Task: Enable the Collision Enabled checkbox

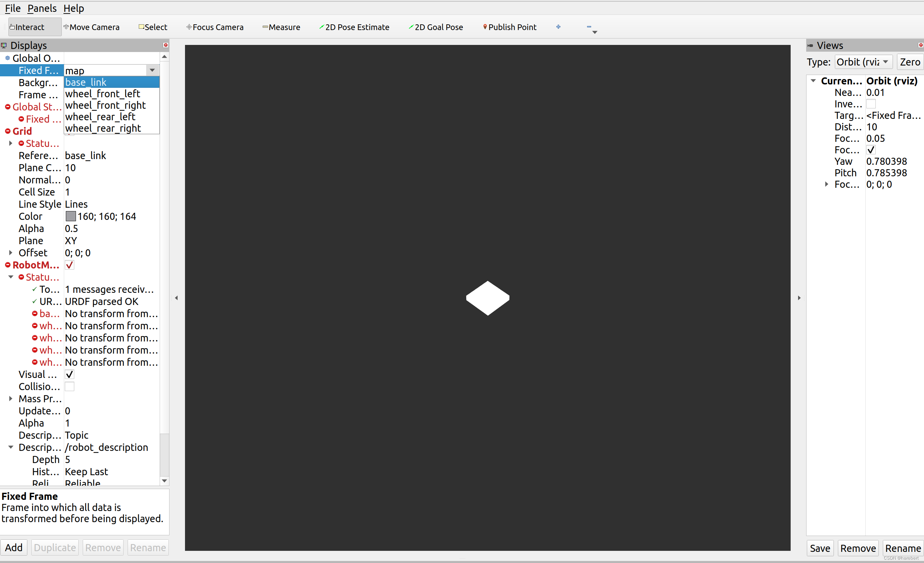Action: 69,386
